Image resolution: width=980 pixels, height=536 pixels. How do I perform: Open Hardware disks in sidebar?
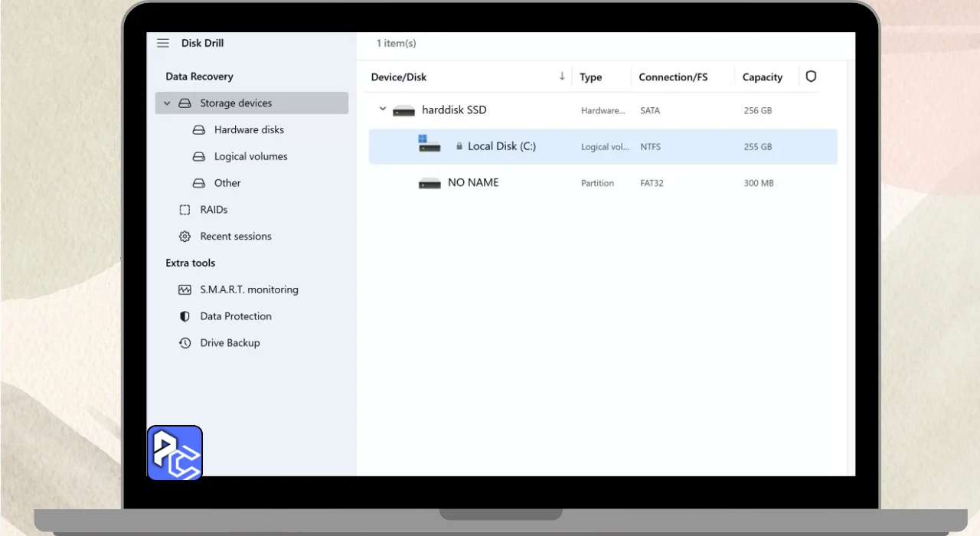(249, 130)
